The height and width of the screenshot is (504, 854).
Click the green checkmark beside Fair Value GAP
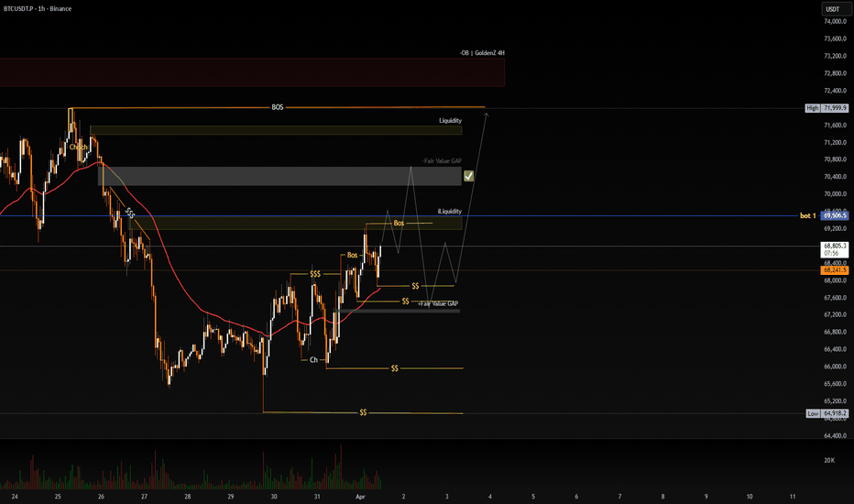click(469, 175)
